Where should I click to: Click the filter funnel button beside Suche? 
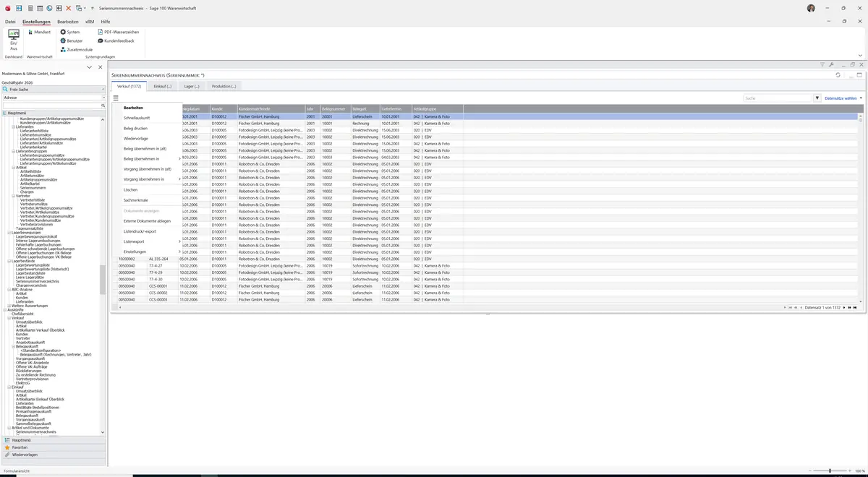(817, 98)
